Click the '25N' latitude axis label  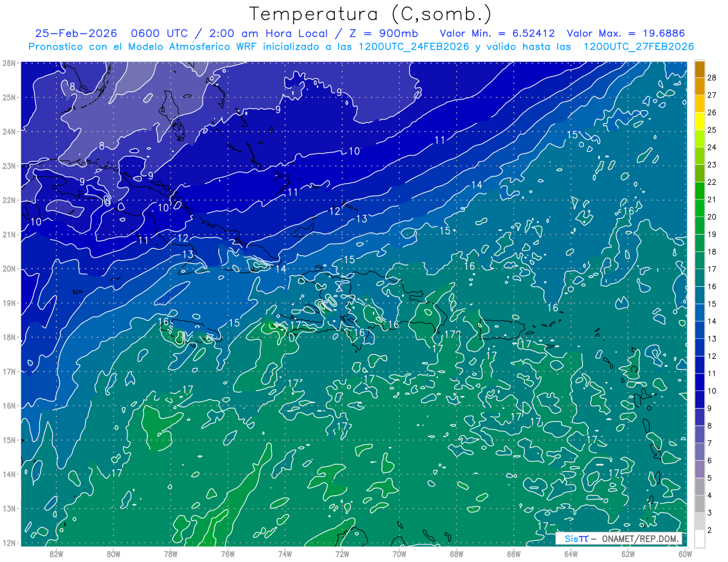pos(9,97)
